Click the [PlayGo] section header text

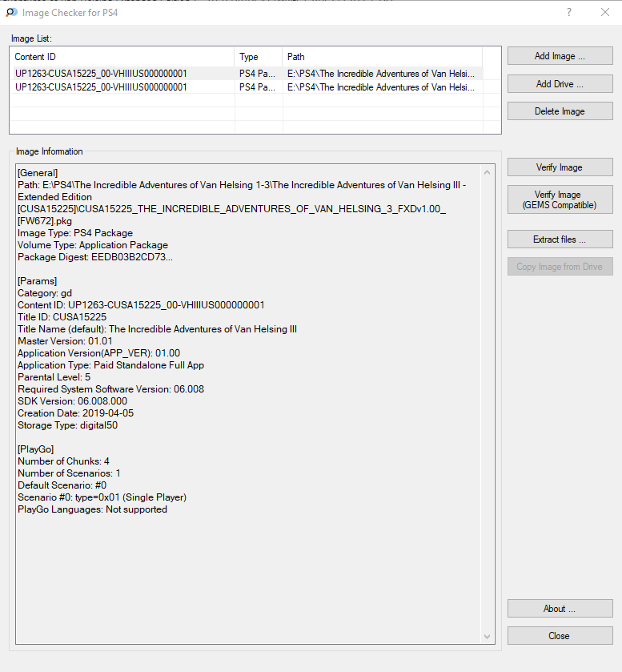coord(35,449)
